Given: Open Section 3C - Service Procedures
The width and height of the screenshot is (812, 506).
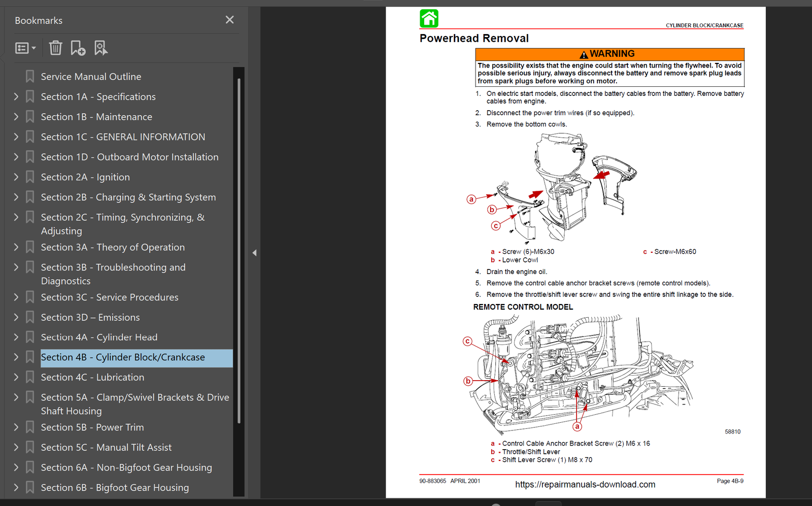Looking at the screenshot, I should pos(110,297).
